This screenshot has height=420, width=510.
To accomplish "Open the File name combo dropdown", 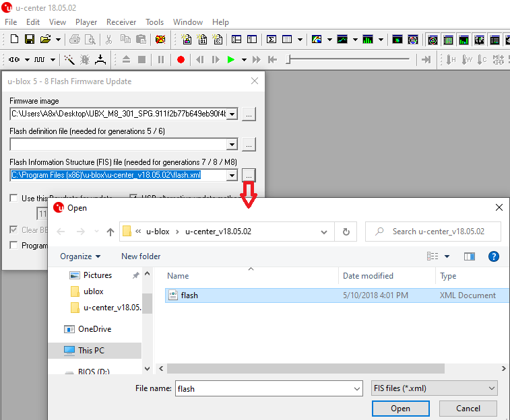I will coord(357,389).
